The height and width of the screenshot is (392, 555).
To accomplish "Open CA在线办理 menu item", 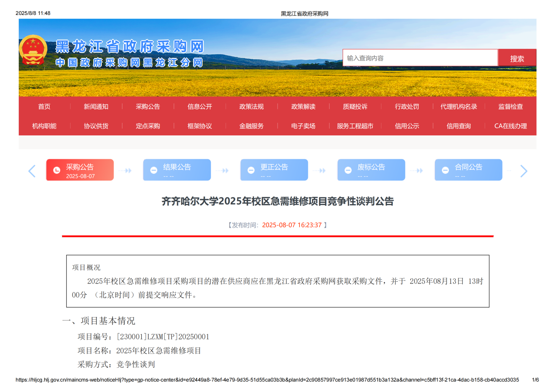I will click(x=510, y=126).
